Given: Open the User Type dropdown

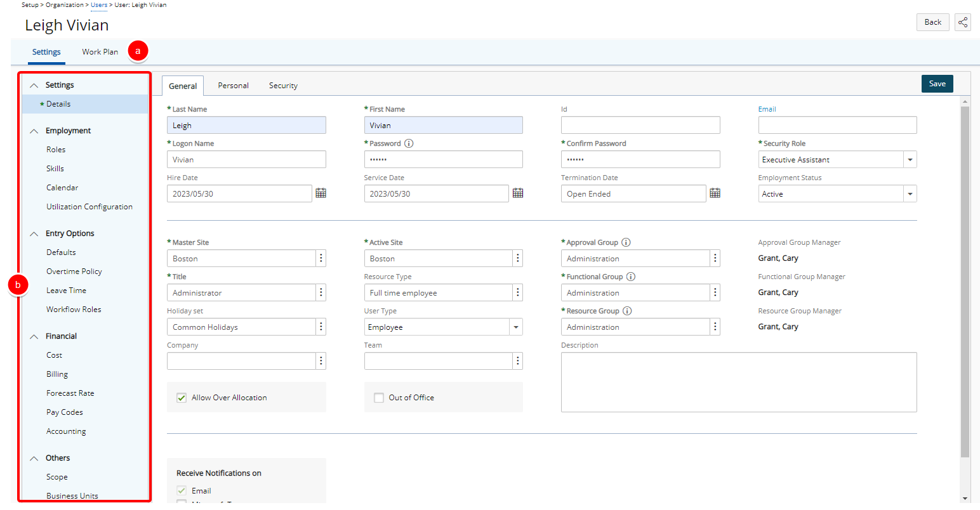Looking at the screenshot, I should [x=516, y=327].
